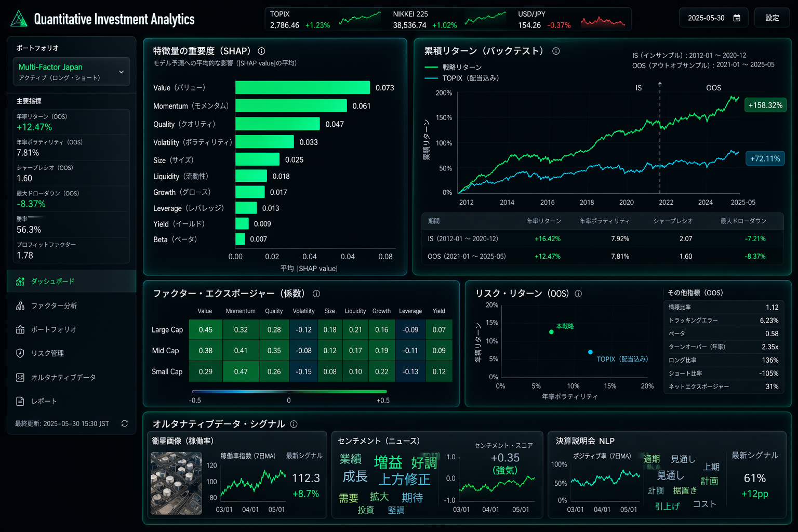Click the refresh icon beside last update time
The image size is (798, 532).
tap(125, 423)
